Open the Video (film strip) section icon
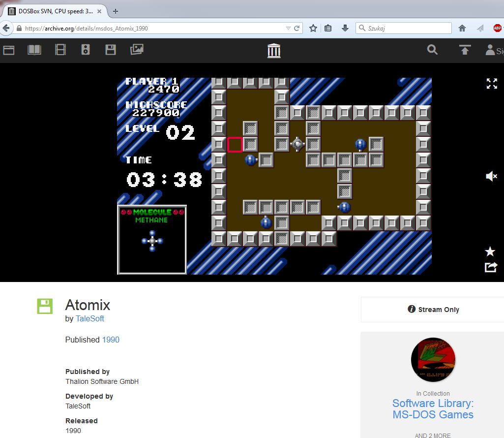The height and width of the screenshot is (438, 504). [60, 50]
